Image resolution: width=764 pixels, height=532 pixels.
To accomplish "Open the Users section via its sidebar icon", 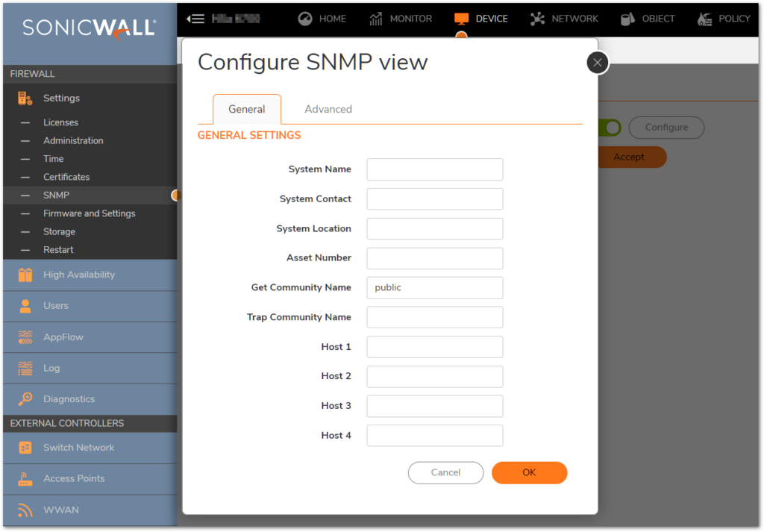I will click(x=25, y=306).
